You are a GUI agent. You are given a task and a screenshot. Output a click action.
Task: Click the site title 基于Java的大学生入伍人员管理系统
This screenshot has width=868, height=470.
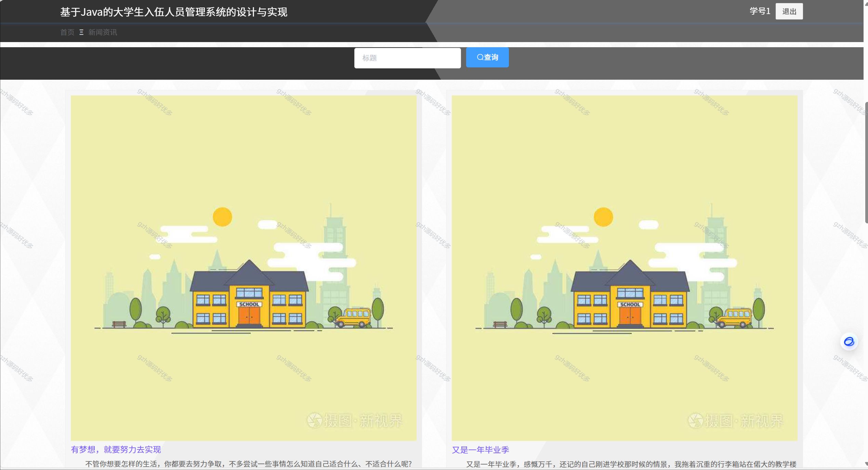174,12
